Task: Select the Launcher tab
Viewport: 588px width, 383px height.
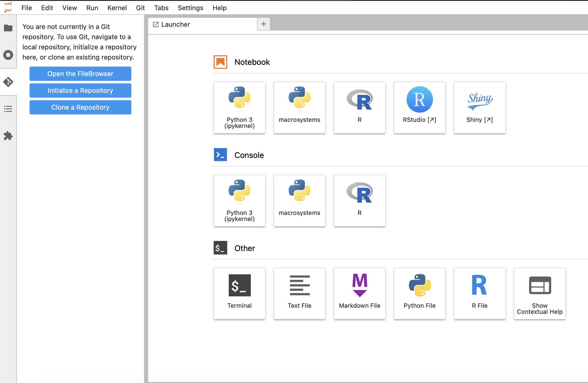Action: coord(176,24)
